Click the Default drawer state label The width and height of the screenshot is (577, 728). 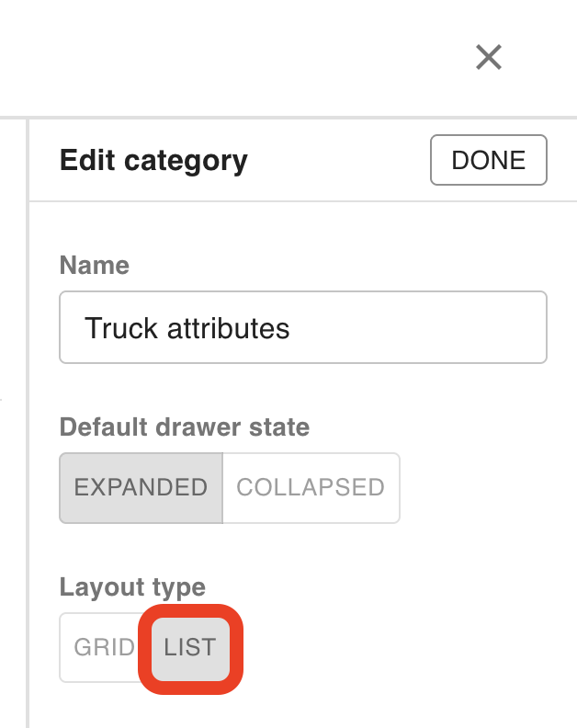click(184, 427)
